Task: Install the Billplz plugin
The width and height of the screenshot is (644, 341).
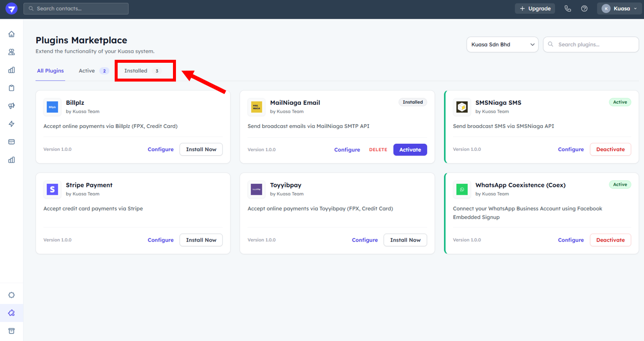Action: (x=201, y=149)
